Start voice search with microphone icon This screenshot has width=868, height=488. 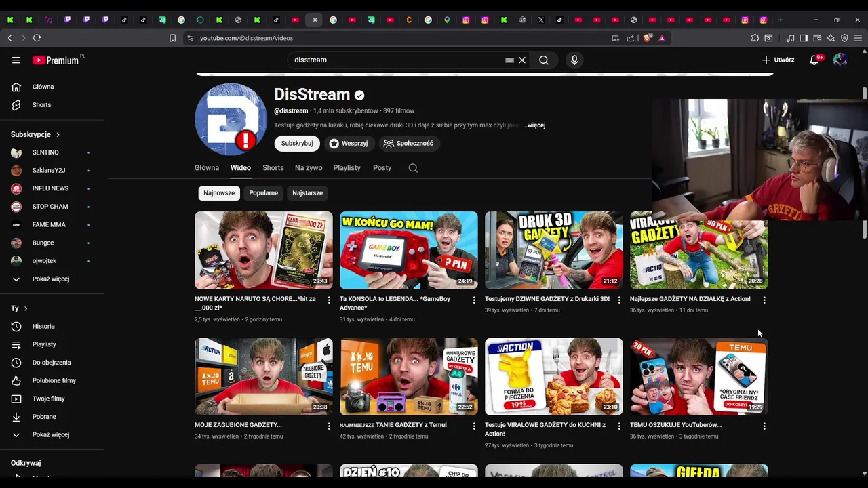[x=574, y=60]
